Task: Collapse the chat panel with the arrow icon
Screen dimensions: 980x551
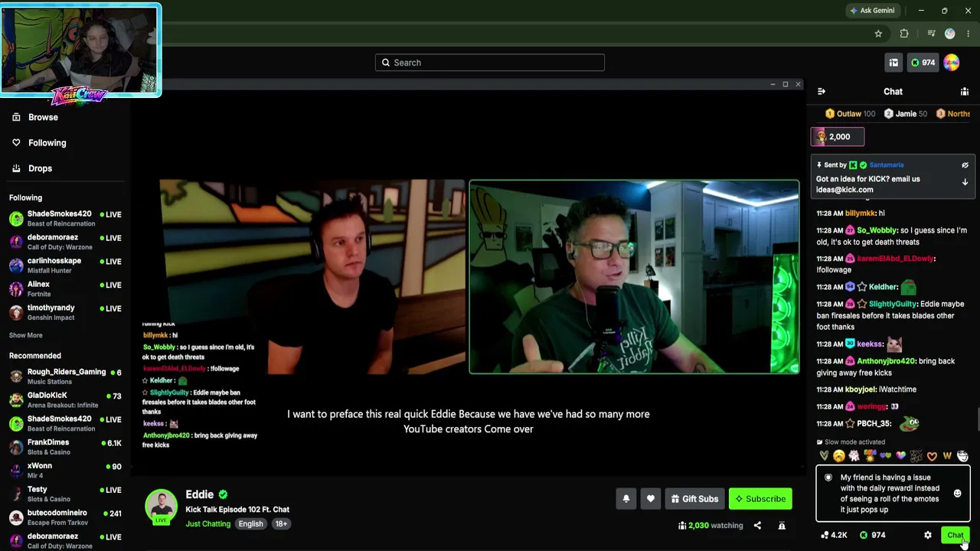Action: point(822,92)
